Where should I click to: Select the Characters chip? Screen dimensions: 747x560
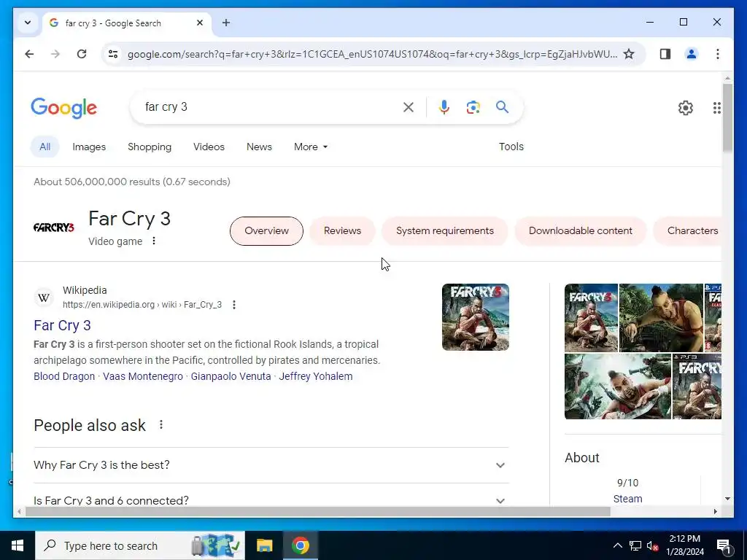pos(687,231)
